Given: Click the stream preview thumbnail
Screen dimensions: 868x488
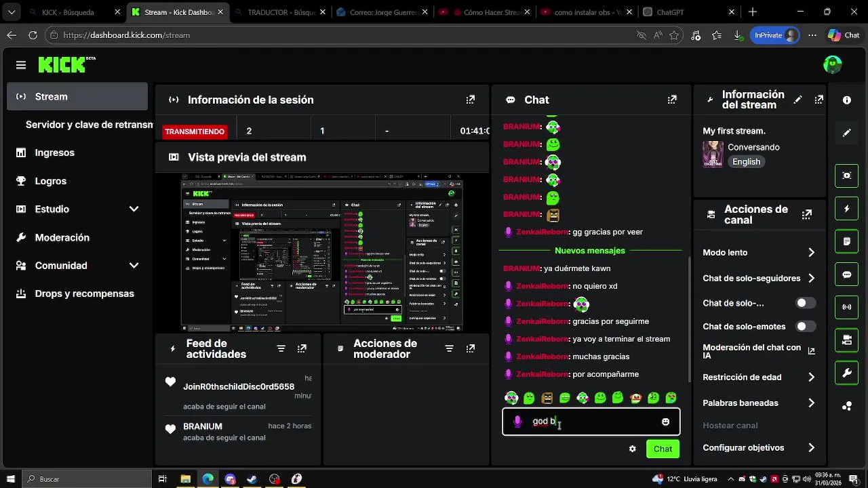Looking at the screenshot, I should tap(322, 253).
